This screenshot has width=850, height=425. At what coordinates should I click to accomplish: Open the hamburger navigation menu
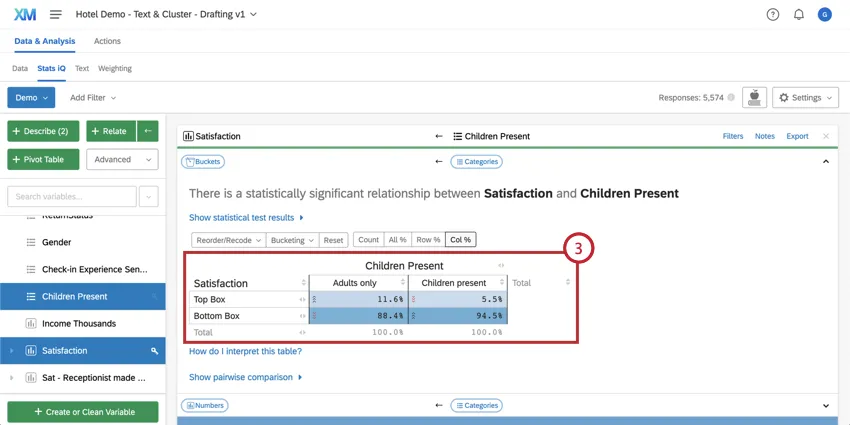coord(56,15)
